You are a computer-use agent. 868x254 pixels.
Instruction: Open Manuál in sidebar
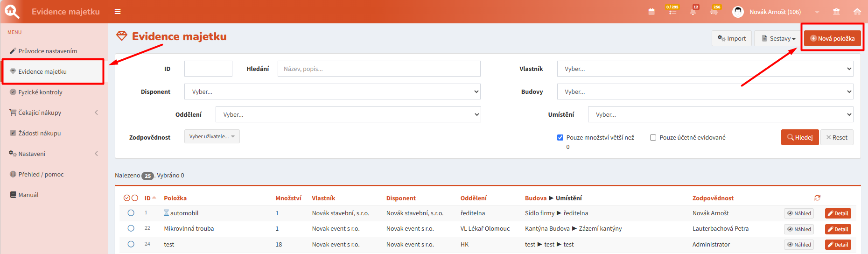pos(28,195)
